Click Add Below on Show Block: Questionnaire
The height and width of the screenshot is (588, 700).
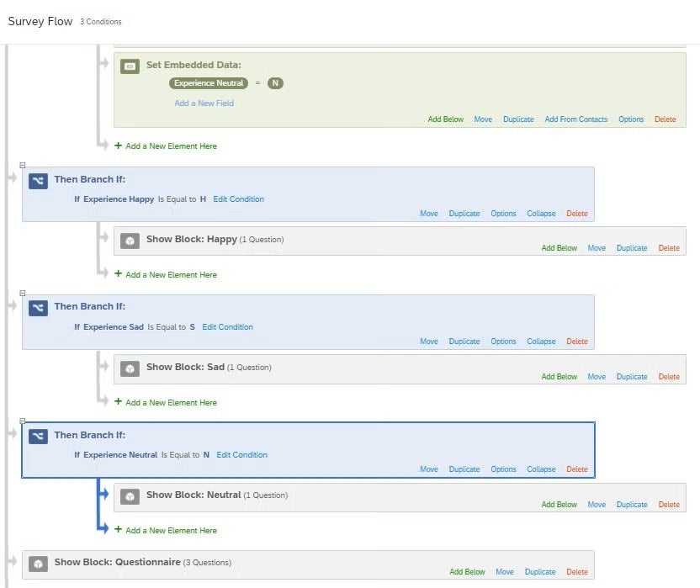467,572
